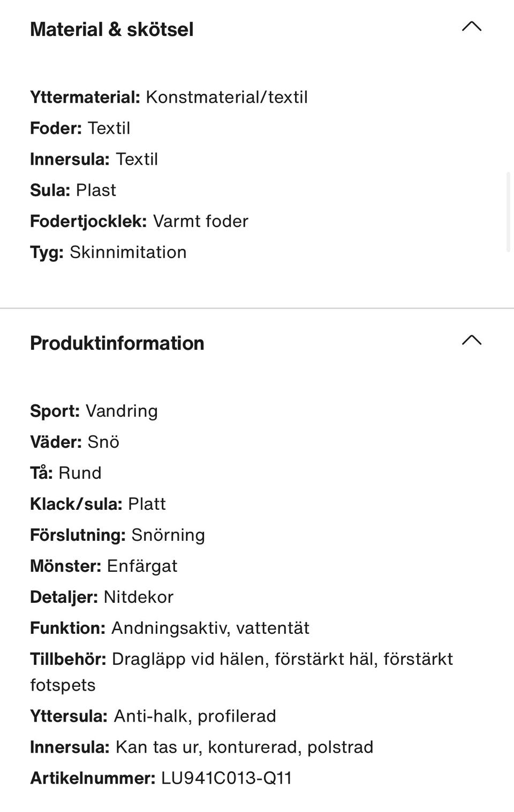The height and width of the screenshot is (812, 514).
Task: Click the Mönster: Enfärgat entry
Action: tap(103, 566)
